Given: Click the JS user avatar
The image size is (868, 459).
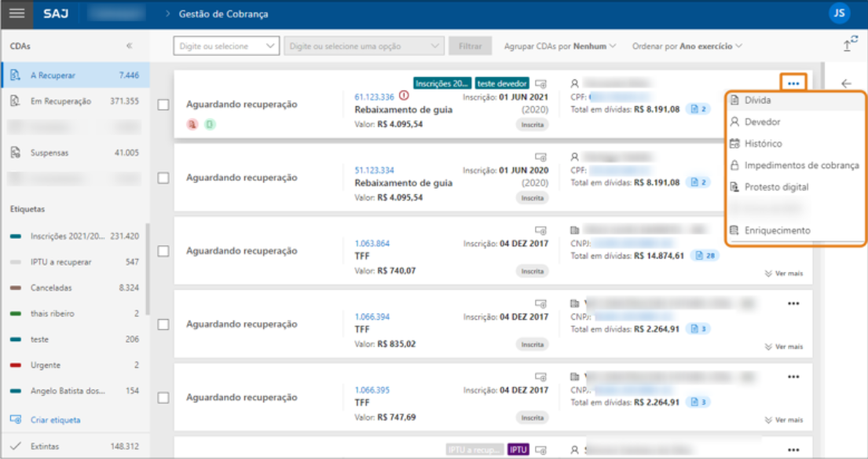Looking at the screenshot, I should click(x=839, y=13).
